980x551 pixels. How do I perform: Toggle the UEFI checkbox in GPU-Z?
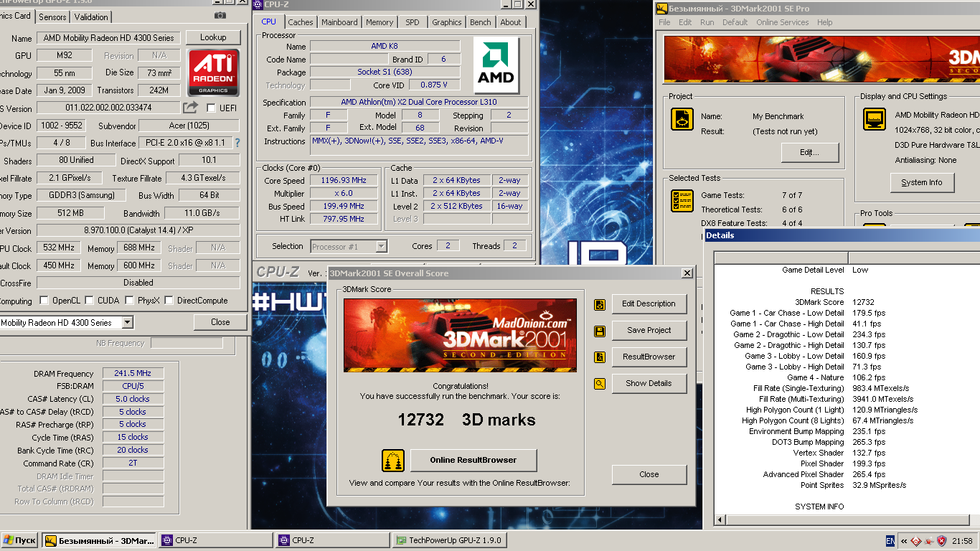pos(211,108)
